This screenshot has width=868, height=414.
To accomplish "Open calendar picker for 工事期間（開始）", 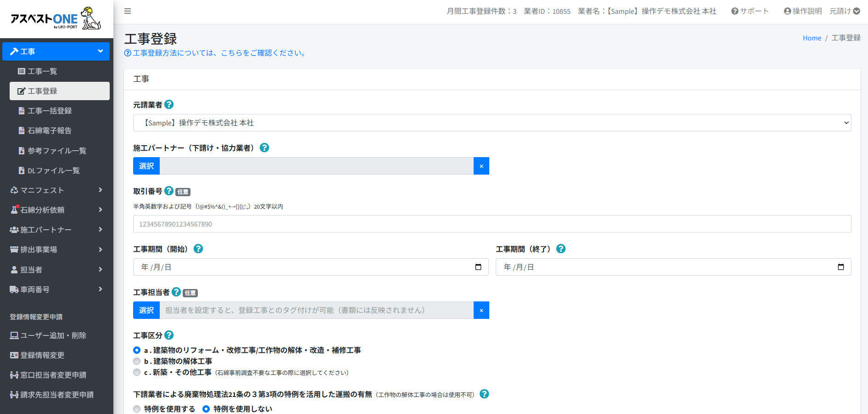I will [x=478, y=267].
